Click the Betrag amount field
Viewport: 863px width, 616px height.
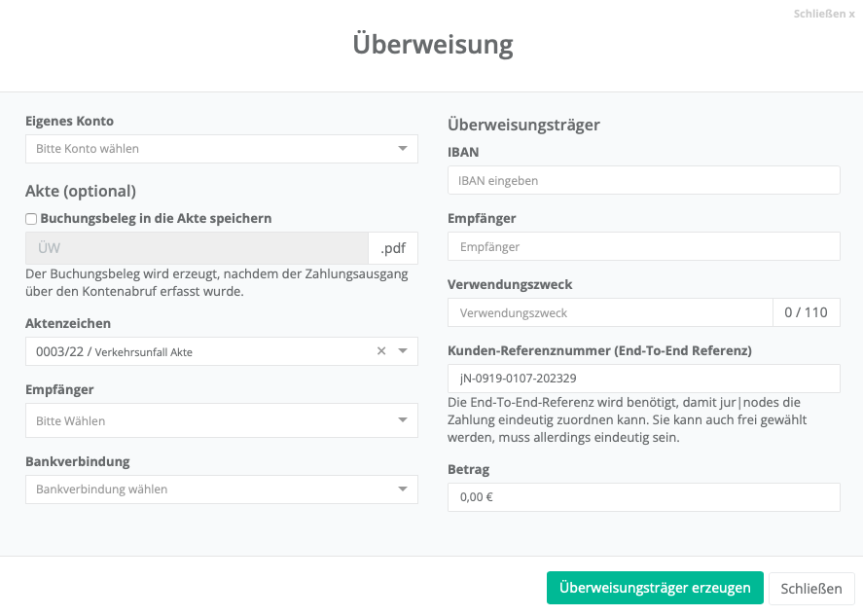tap(643, 497)
